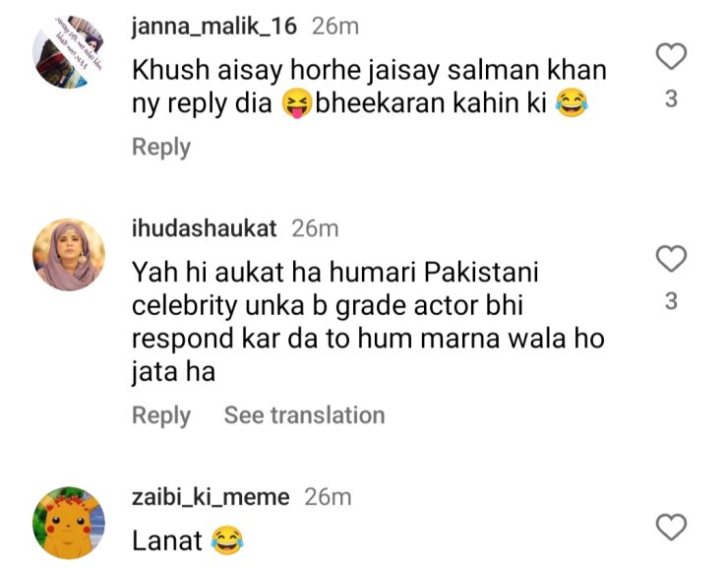Tap zaibi_ki_meme's Pikachu avatar
The width and height of the screenshot is (728, 568).
click(x=69, y=523)
